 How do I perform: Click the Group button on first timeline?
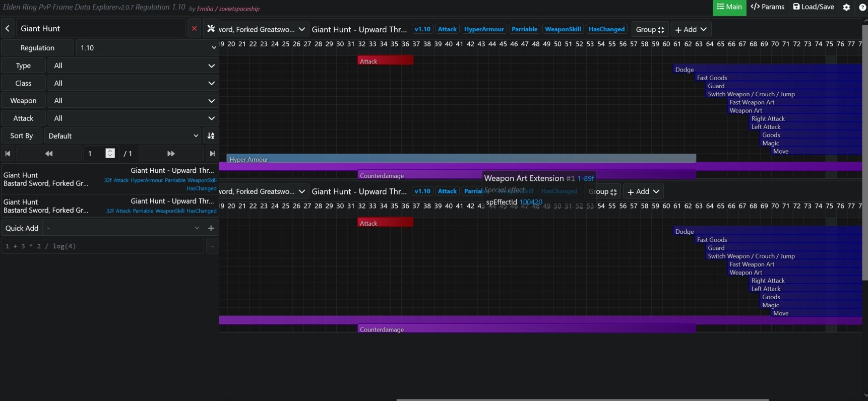pyautogui.click(x=650, y=30)
